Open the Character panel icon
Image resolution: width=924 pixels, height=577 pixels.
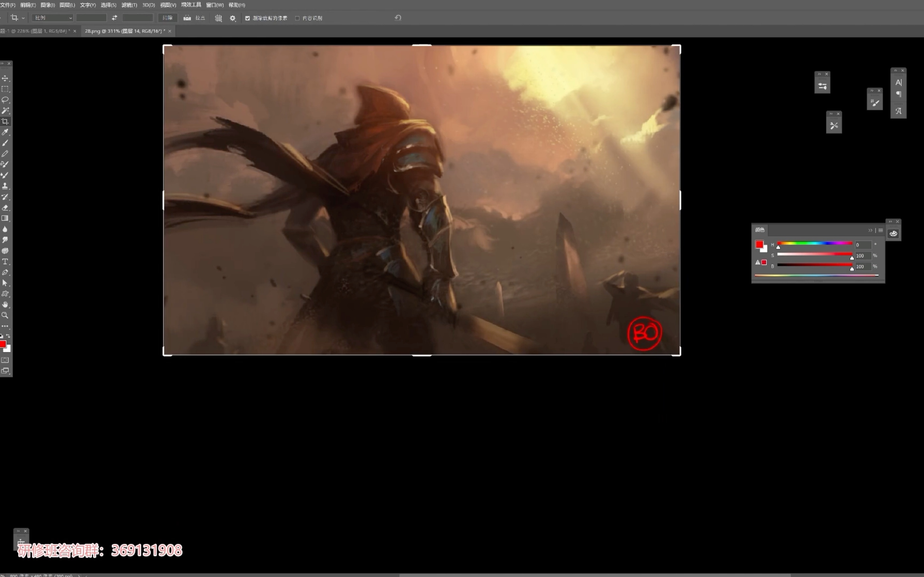click(x=898, y=82)
